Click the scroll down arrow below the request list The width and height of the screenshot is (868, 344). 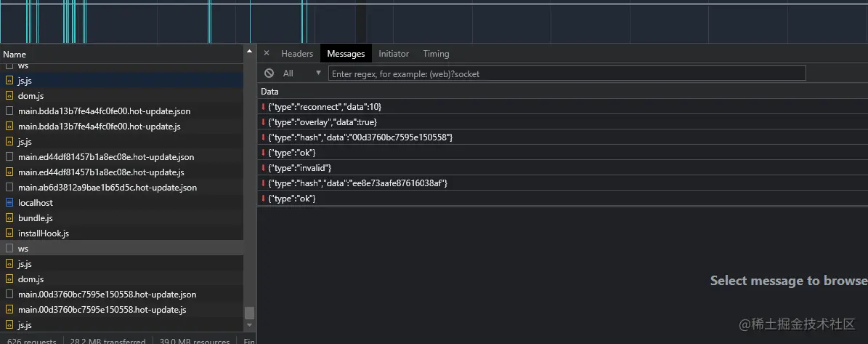[x=249, y=327]
